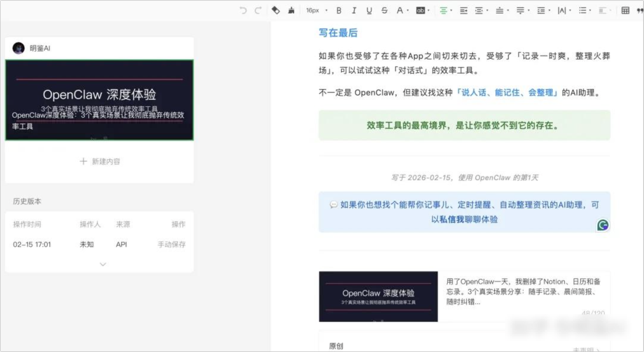Open the font size dropdown
The width and height of the screenshot is (644, 352).
(x=312, y=10)
